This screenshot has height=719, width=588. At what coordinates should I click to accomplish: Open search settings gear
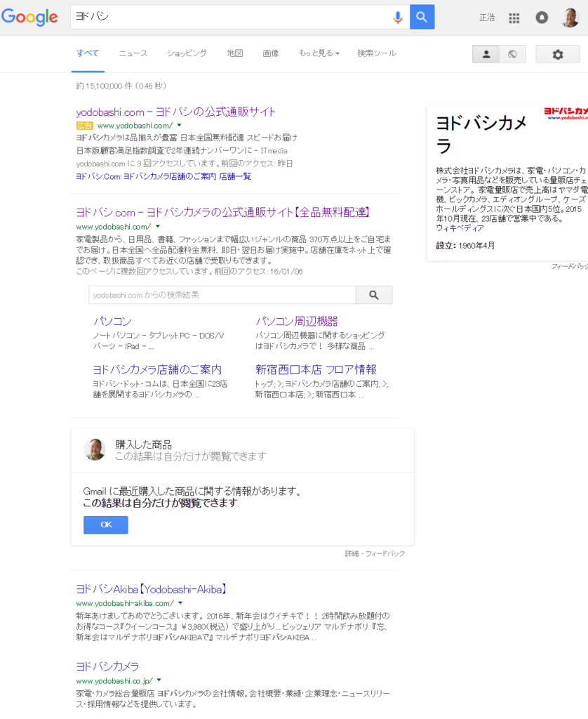coord(557,55)
